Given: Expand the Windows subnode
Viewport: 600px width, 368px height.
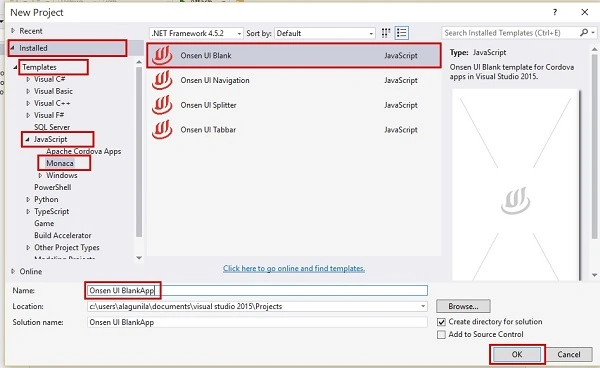Looking at the screenshot, I should click(x=40, y=176).
